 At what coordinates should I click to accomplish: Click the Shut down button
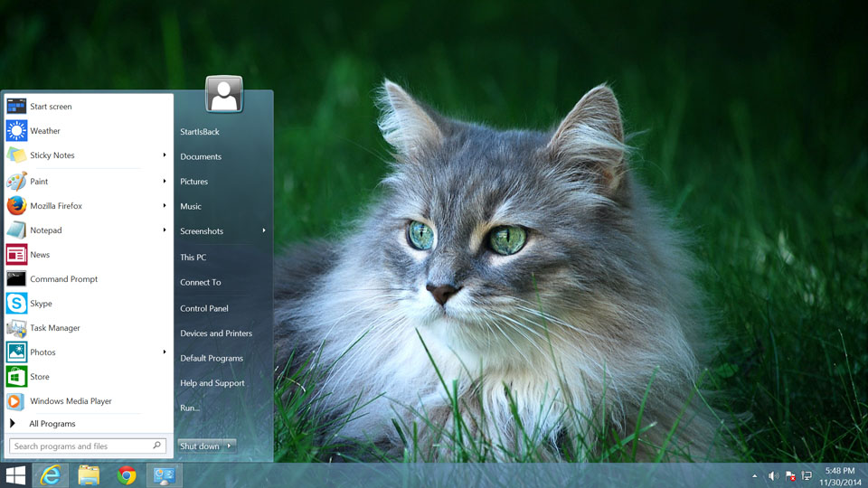(x=200, y=446)
